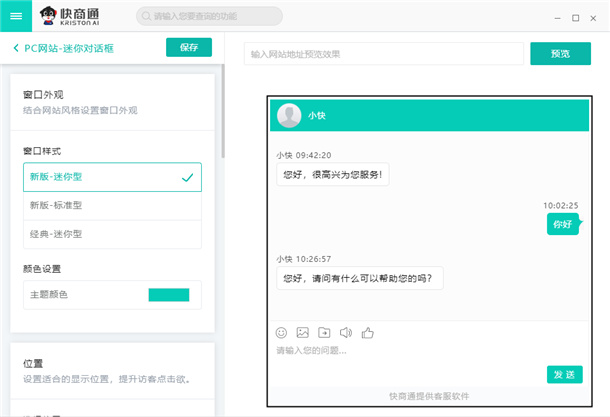Click the 快商通 logo
Screen dimensions: 610x417
point(80,16)
